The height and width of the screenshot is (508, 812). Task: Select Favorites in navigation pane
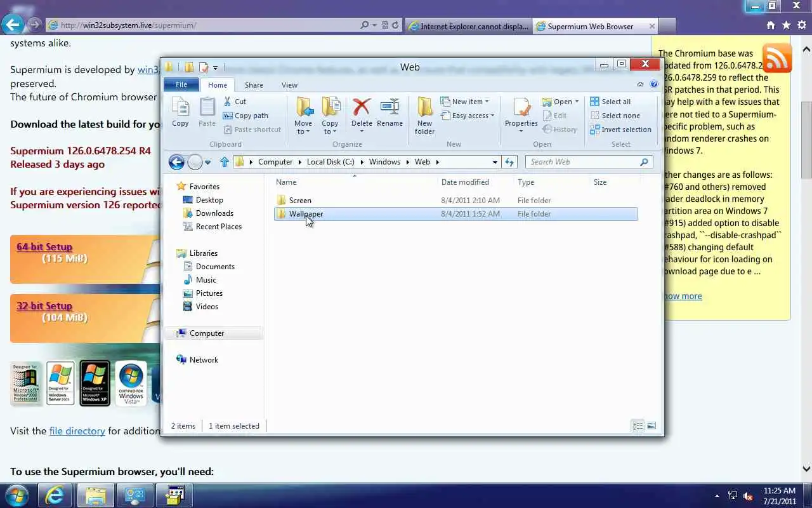point(204,187)
